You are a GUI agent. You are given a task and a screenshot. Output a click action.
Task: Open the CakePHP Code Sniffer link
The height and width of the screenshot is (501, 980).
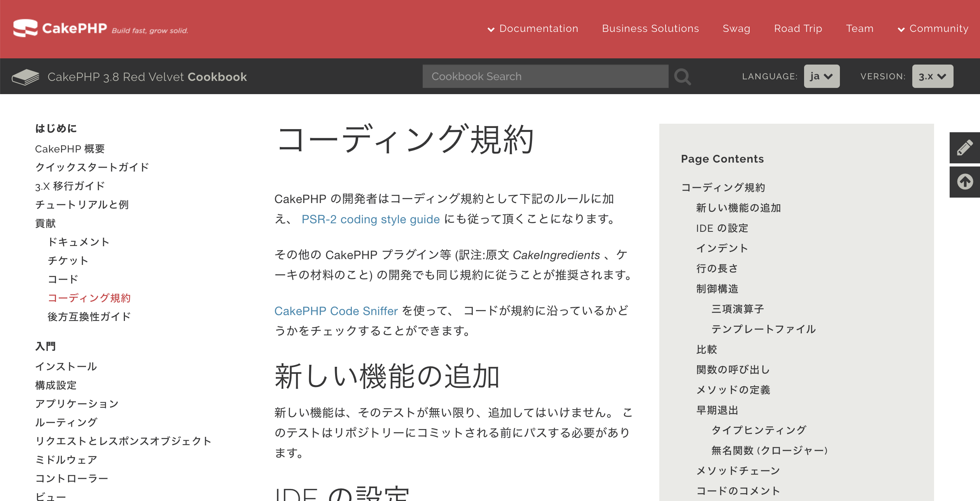(x=336, y=311)
